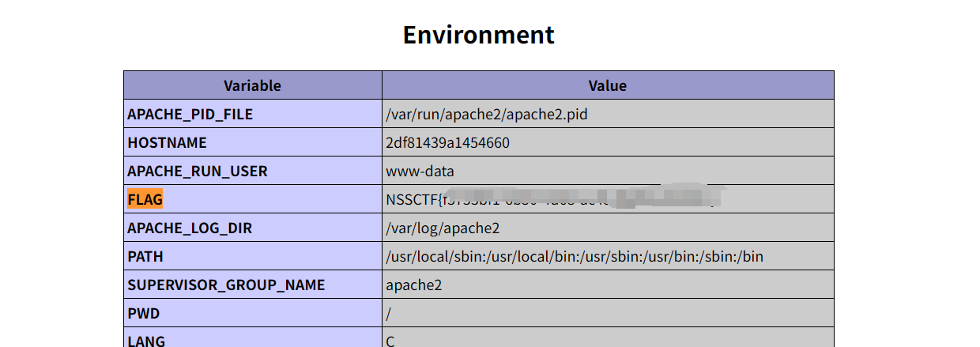
Task: Click the APACHE_RUN_USER variable cell
Action: (x=253, y=171)
